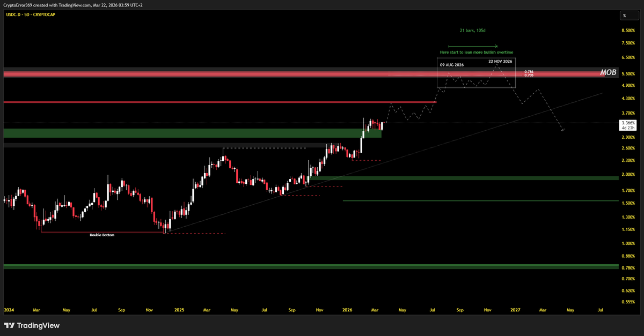Click the current price label 3.366%
The width and height of the screenshot is (644, 336).
[628, 123]
